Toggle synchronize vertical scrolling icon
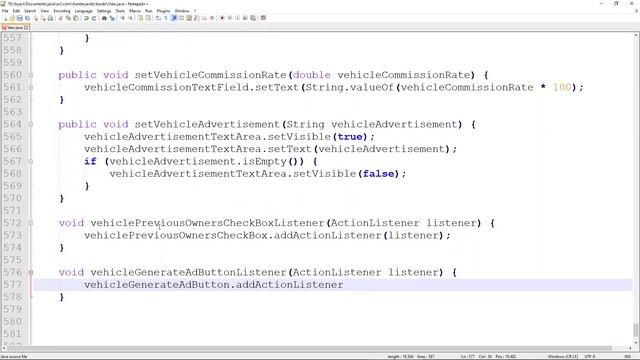The height and width of the screenshot is (360, 640). tap(140, 18)
